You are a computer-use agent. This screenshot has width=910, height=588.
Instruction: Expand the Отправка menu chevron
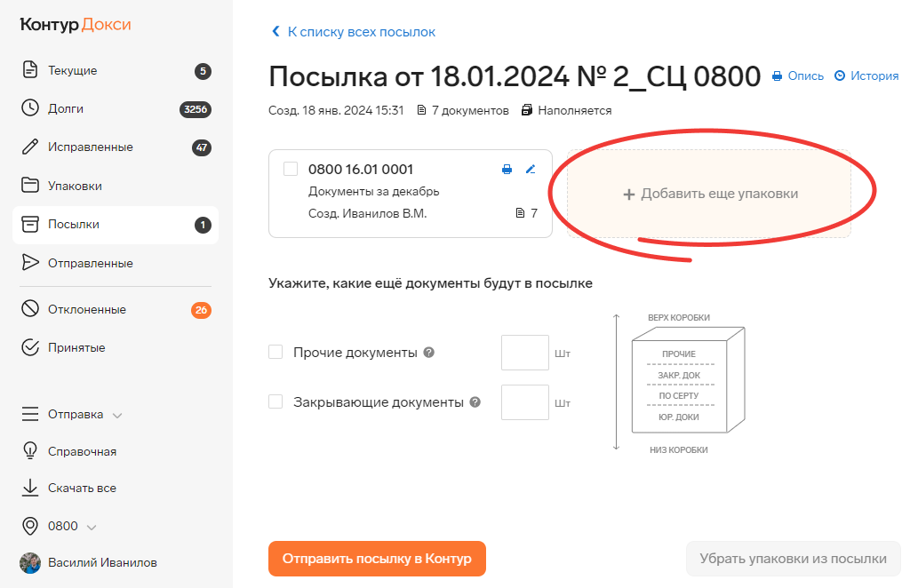(117, 415)
